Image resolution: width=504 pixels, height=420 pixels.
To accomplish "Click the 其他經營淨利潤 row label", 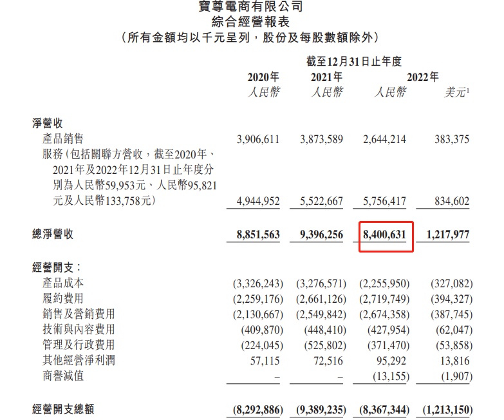I will pyautogui.click(x=79, y=360).
